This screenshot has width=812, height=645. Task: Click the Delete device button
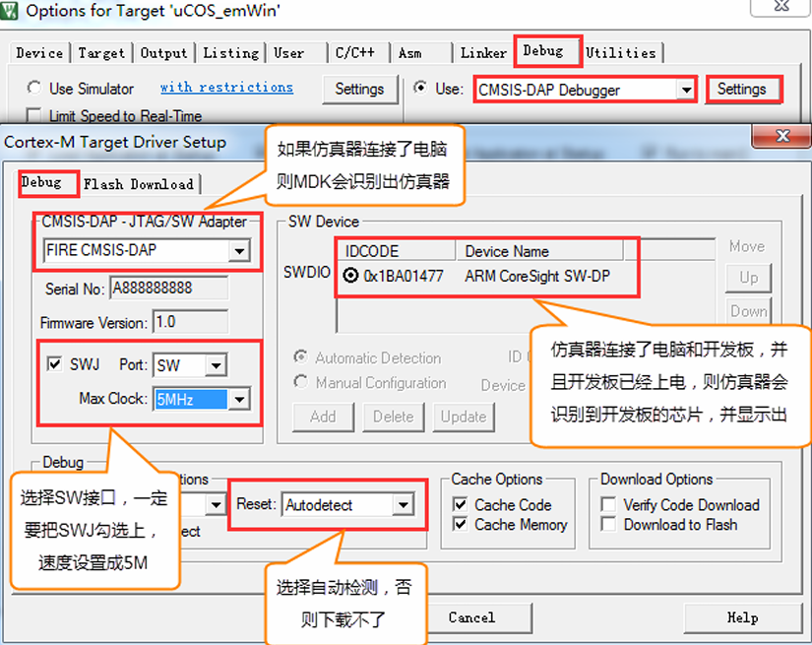[x=394, y=417]
